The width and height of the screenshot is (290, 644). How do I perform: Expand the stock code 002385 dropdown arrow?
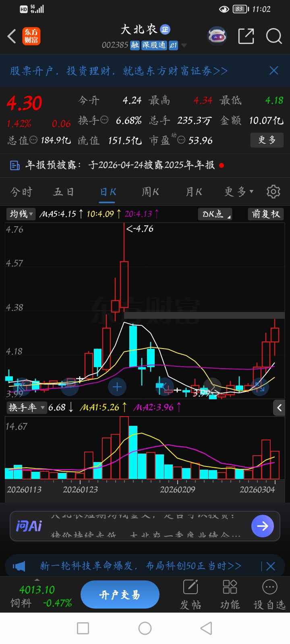pyautogui.click(x=184, y=45)
